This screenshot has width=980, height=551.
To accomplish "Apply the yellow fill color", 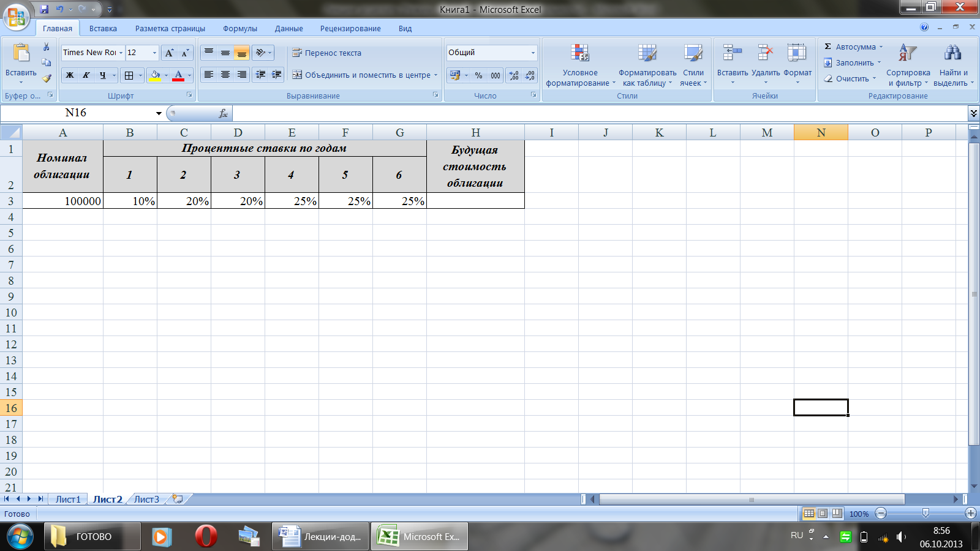I will point(155,75).
